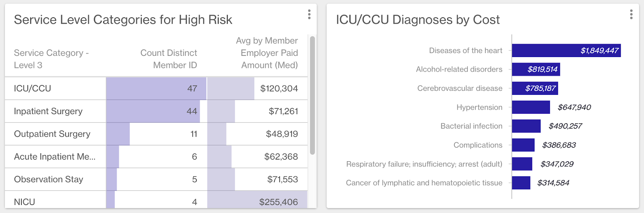Click the Diseases of the heart bar
644x213 pixels.
566,51
